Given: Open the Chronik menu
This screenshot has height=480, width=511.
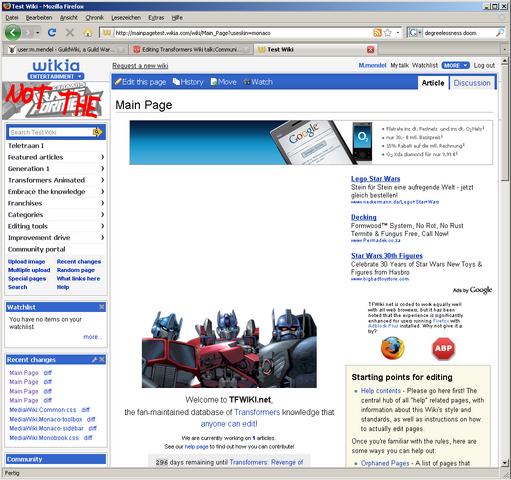Looking at the screenshot, I should (x=94, y=18).
